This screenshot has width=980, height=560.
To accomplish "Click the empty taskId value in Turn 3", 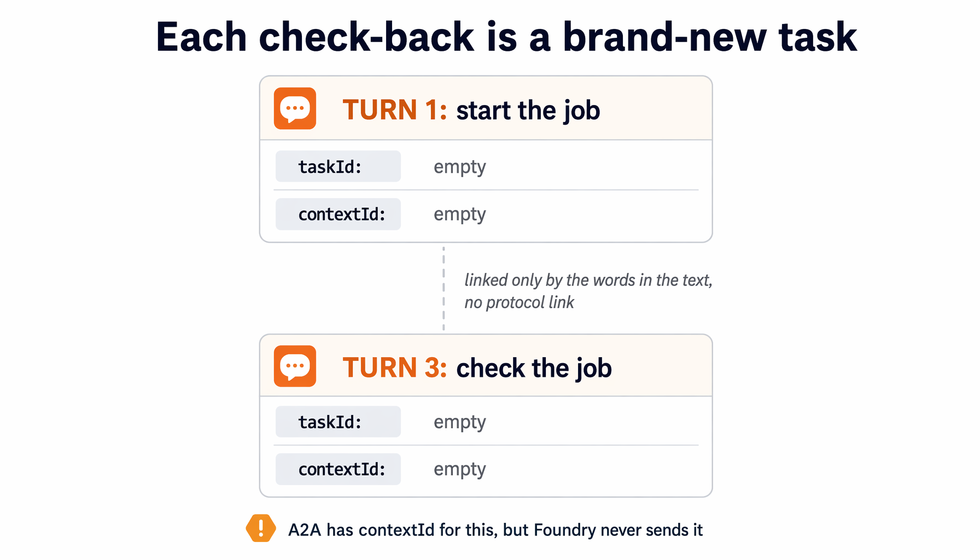I will (460, 423).
